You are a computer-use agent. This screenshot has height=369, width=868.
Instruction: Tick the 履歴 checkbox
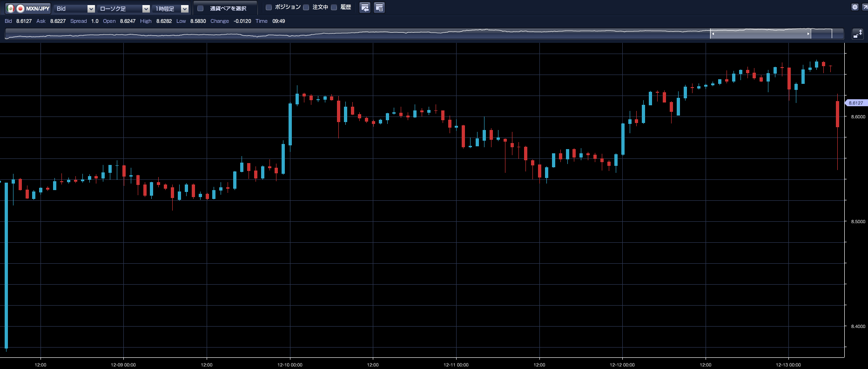tap(334, 7)
